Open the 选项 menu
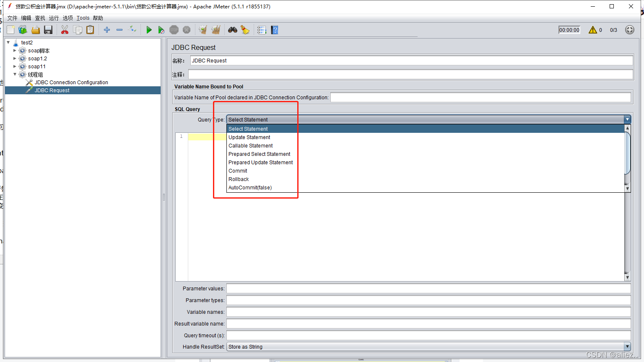The height and width of the screenshot is (362, 644). tap(68, 18)
